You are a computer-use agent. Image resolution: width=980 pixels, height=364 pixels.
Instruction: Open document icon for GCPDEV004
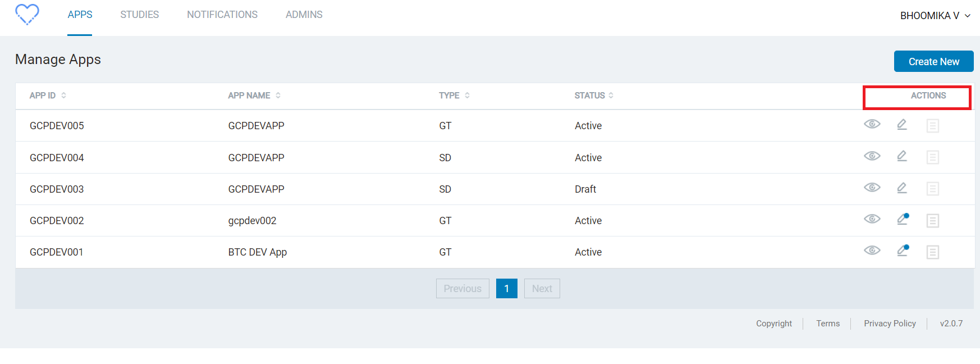pos(932,157)
